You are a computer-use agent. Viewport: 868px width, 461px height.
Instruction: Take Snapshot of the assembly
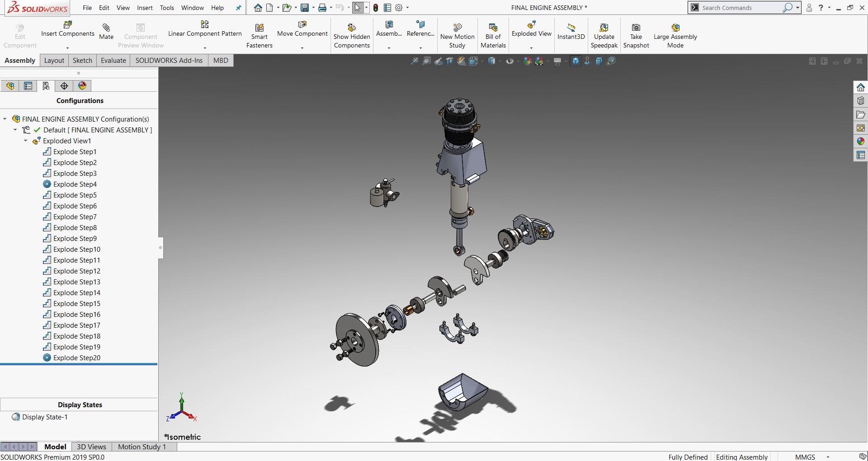click(x=636, y=36)
